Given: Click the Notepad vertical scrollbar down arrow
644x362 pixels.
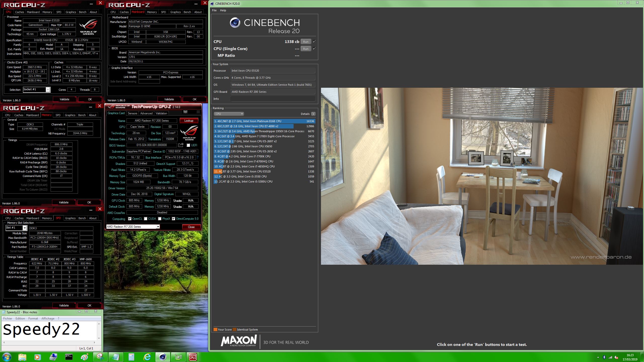Looking at the screenshot, I should (x=99, y=338).
